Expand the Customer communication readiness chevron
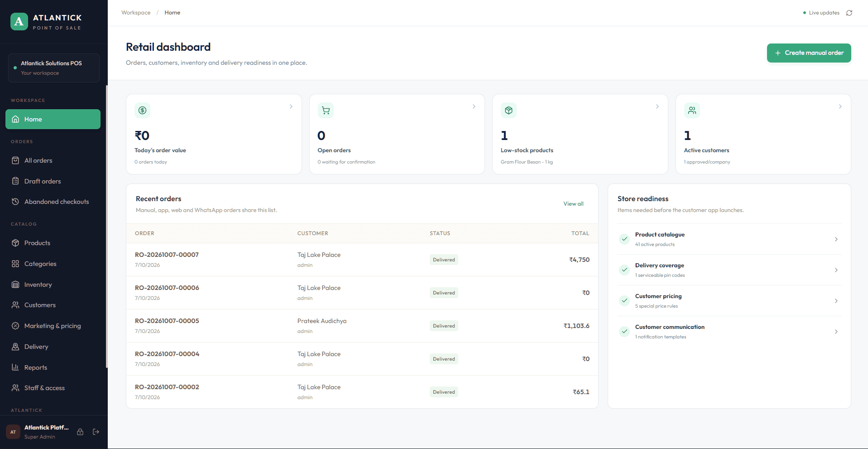Image resolution: width=868 pixels, height=449 pixels. pos(836,332)
